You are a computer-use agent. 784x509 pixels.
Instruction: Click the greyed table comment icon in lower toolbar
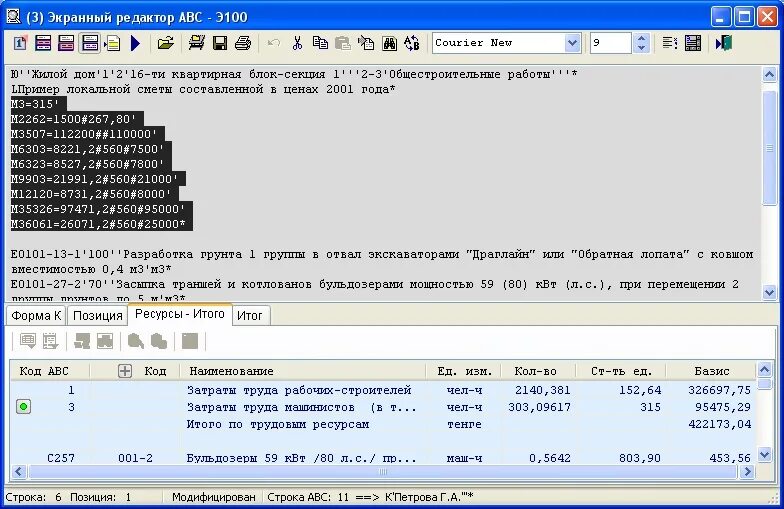point(28,341)
